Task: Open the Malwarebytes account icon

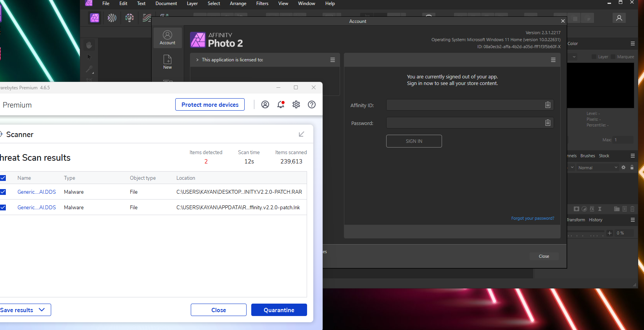Action: 265,104
